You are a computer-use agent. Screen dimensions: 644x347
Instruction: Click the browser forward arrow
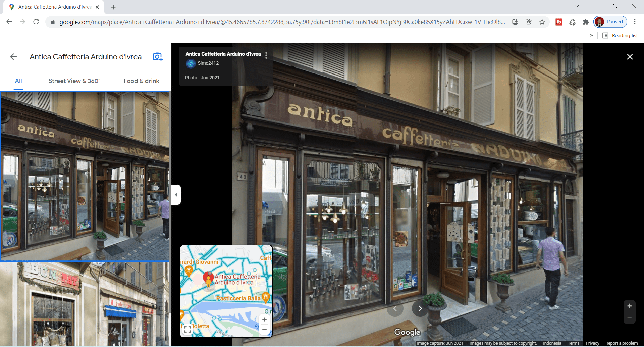tap(22, 22)
